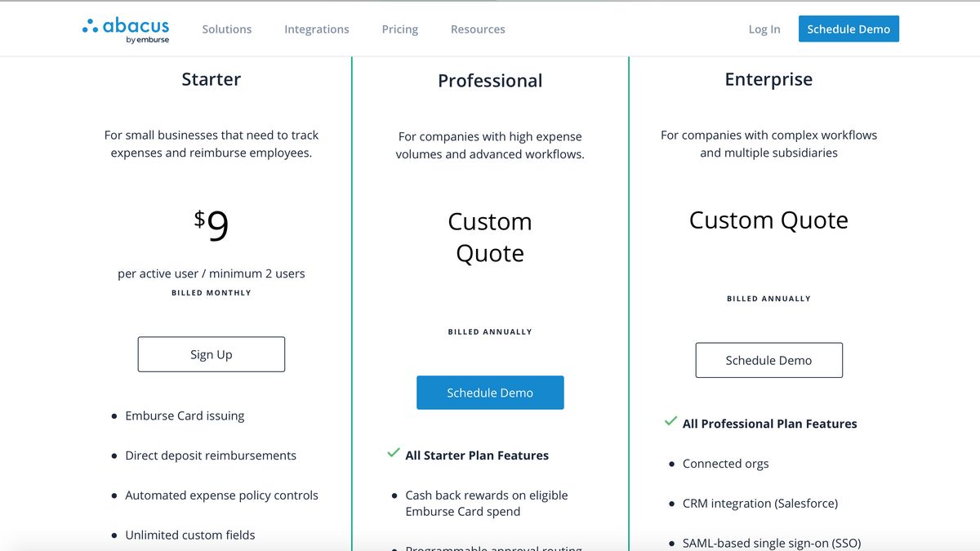Click the Starter plan heading
Image resolution: width=980 pixels, height=551 pixels.
point(212,79)
